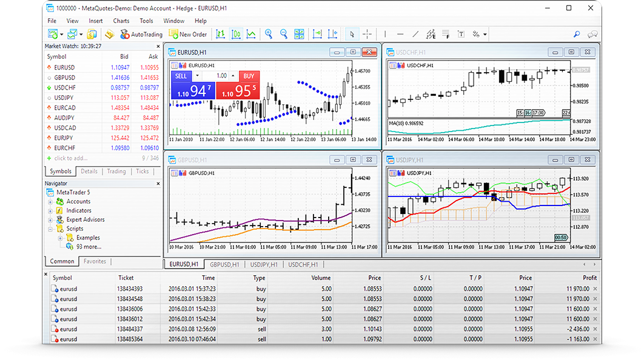Close position ticket 138434393
Screen dimensions: 644x360
point(595,289)
